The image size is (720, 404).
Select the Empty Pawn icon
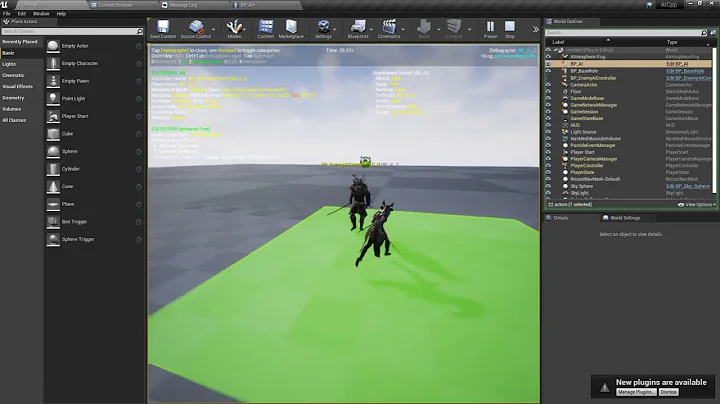coord(53,81)
